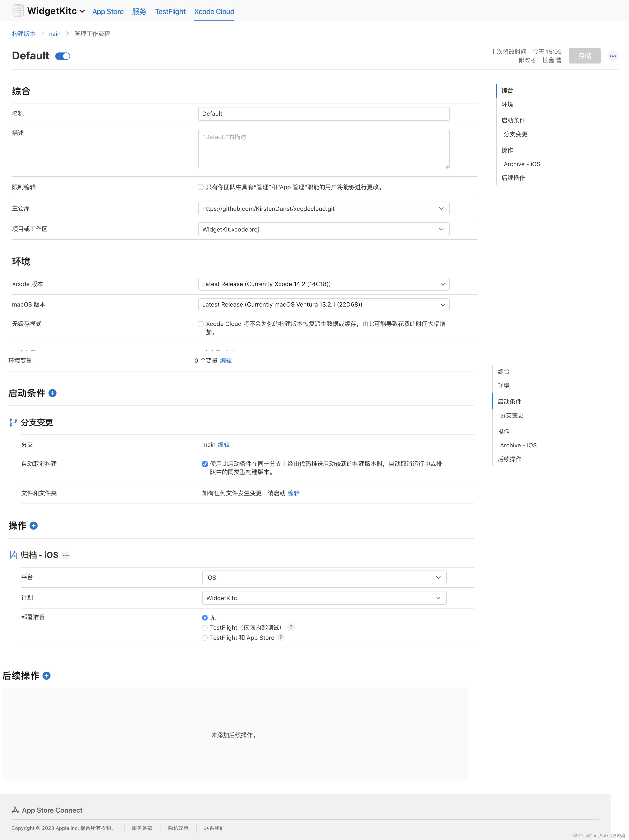Jump to 分支变更 in upper side navigation
The height and width of the screenshot is (840, 629).
515,134
